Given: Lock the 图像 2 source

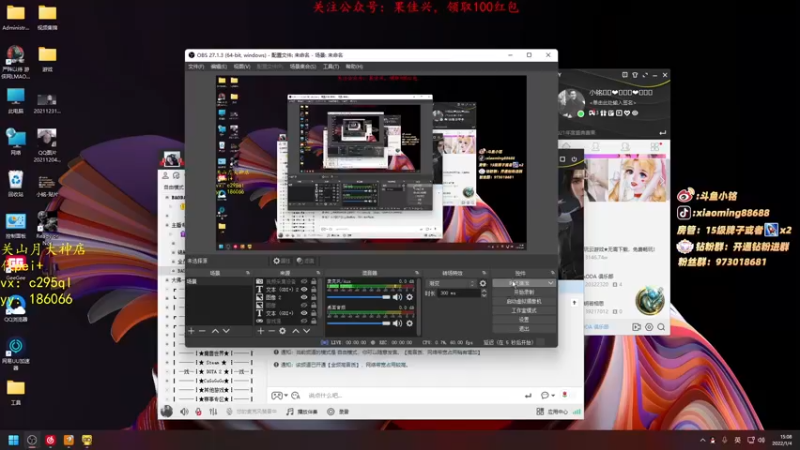Looking at the screenshot, I should 314,297.
